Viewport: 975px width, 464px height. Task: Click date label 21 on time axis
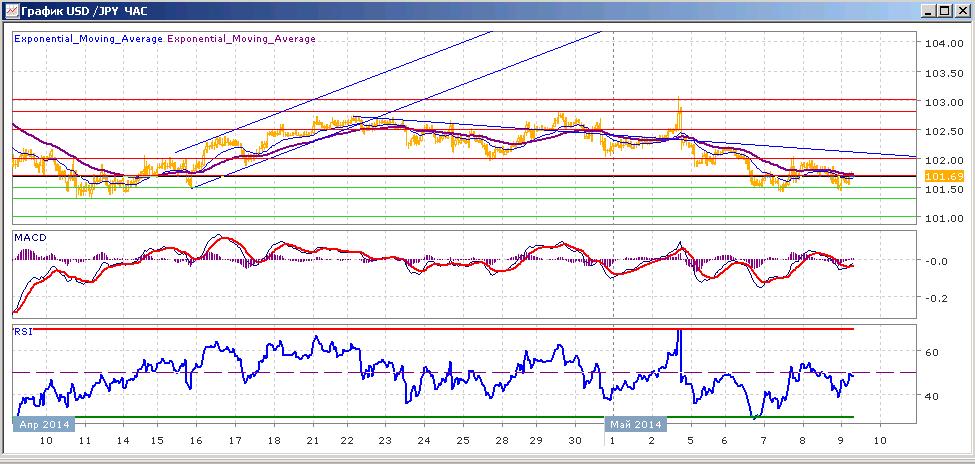click(313, 440)
